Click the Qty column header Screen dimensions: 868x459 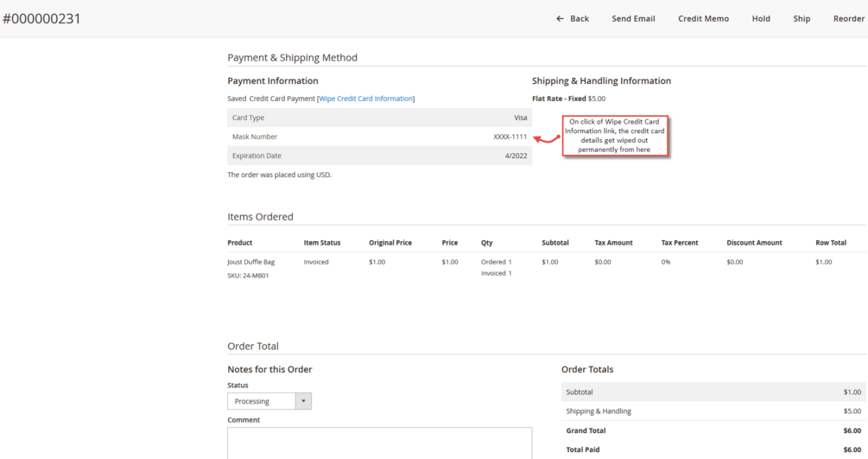click(487, 243)
